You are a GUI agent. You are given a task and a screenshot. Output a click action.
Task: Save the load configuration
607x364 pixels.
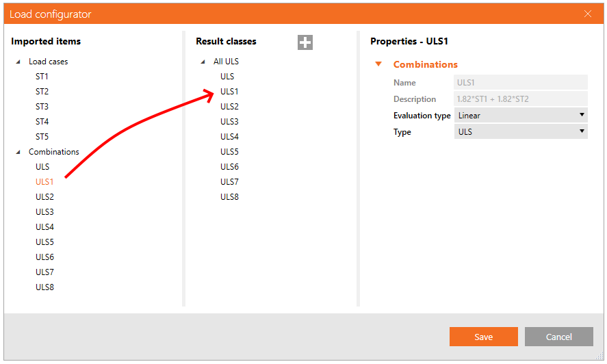[x=484, y=337]
